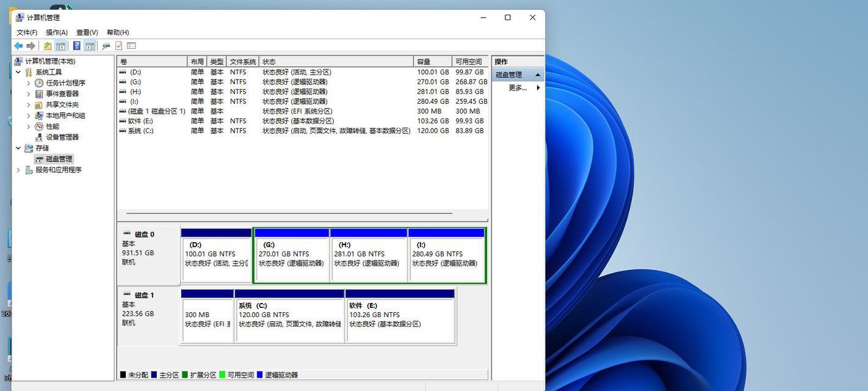This screenshot has width=868, height=391.
Task: Click the Properties checkmark icon in the toolbar
Action: coord(119,46)
